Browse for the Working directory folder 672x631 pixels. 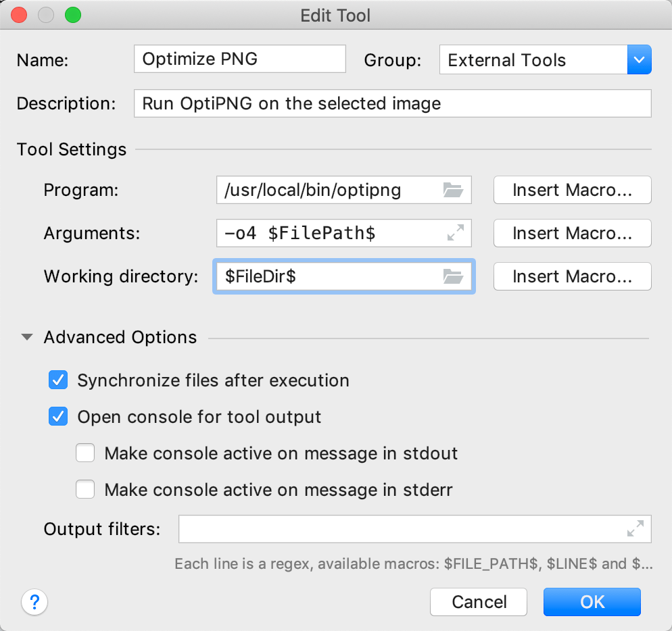tap(454, 276)
